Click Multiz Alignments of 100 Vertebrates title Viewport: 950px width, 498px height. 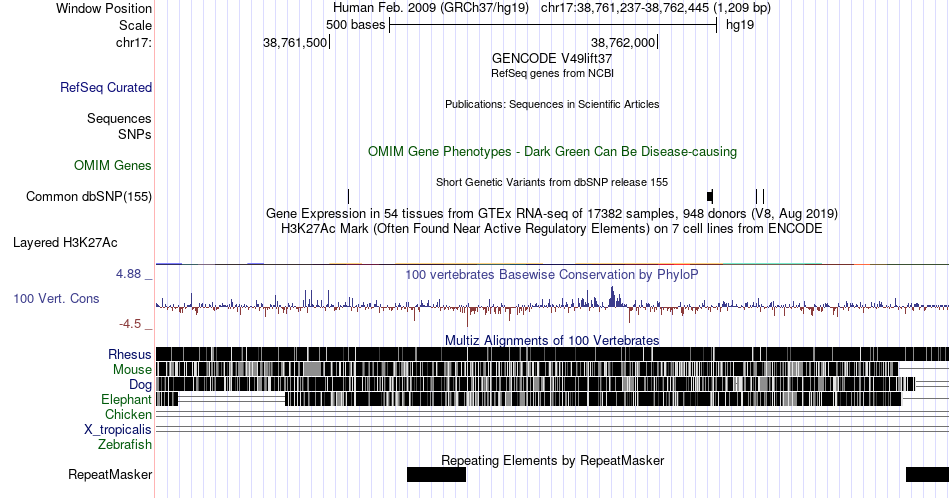pos(552,340)
